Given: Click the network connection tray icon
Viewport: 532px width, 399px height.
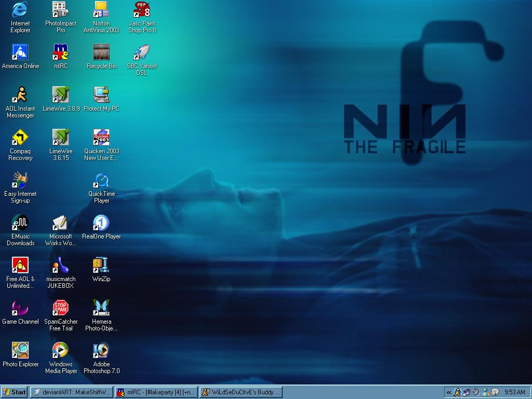Looking at the screenshot, I should [x=467, y=393].
